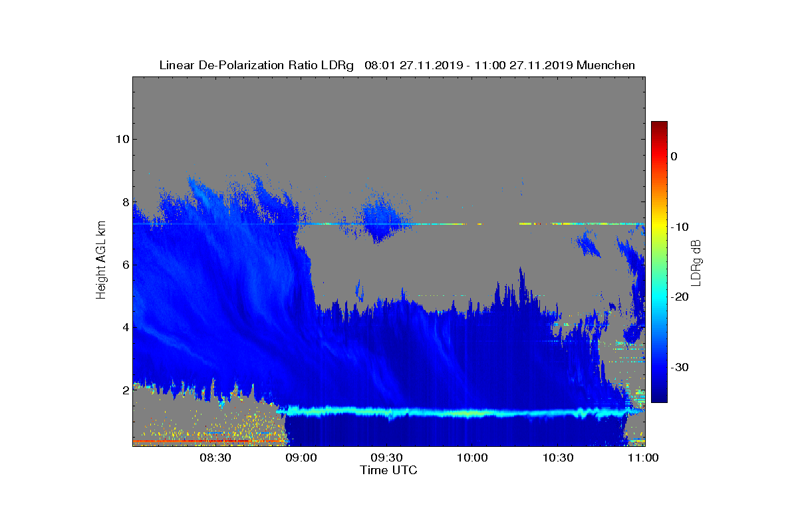Click the '08:30' time axis label

coord(215,458)
